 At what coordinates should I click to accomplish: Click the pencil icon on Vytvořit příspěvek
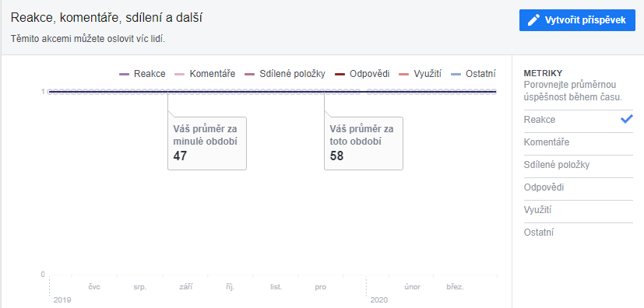[x=534, y=20]
